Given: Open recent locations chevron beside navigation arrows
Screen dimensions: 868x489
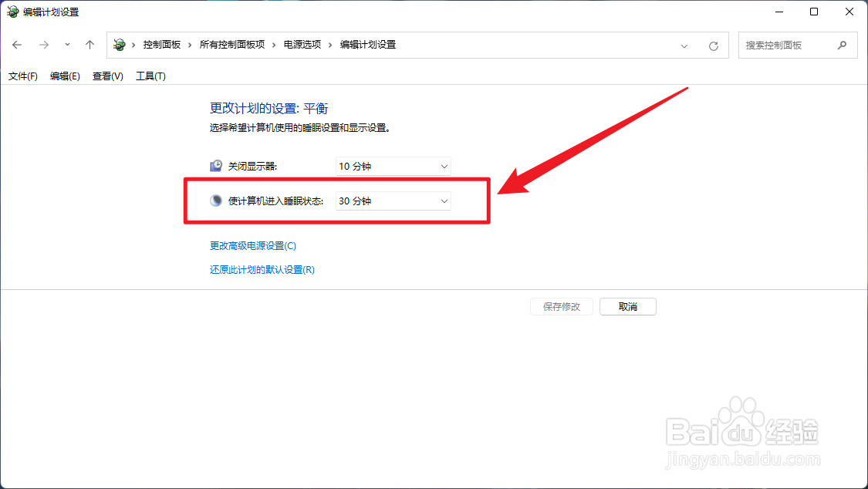Looking at the screenshot, I should 68,45.
